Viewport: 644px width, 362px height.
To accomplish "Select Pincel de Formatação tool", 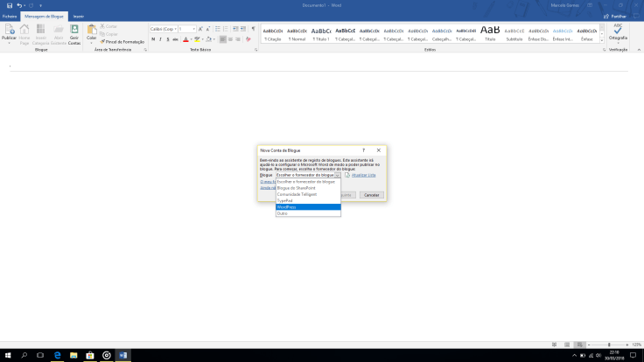I will pyautogui.click(x=122, y=41).
